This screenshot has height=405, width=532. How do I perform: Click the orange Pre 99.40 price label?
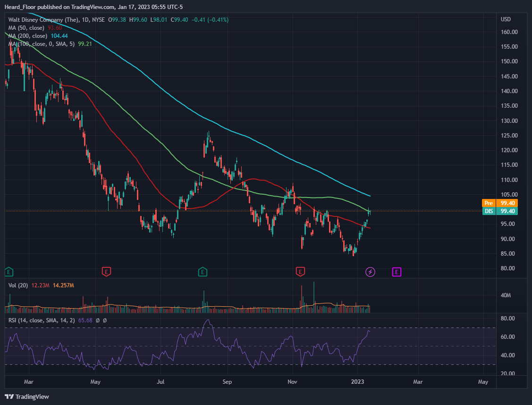pos(499,203)
